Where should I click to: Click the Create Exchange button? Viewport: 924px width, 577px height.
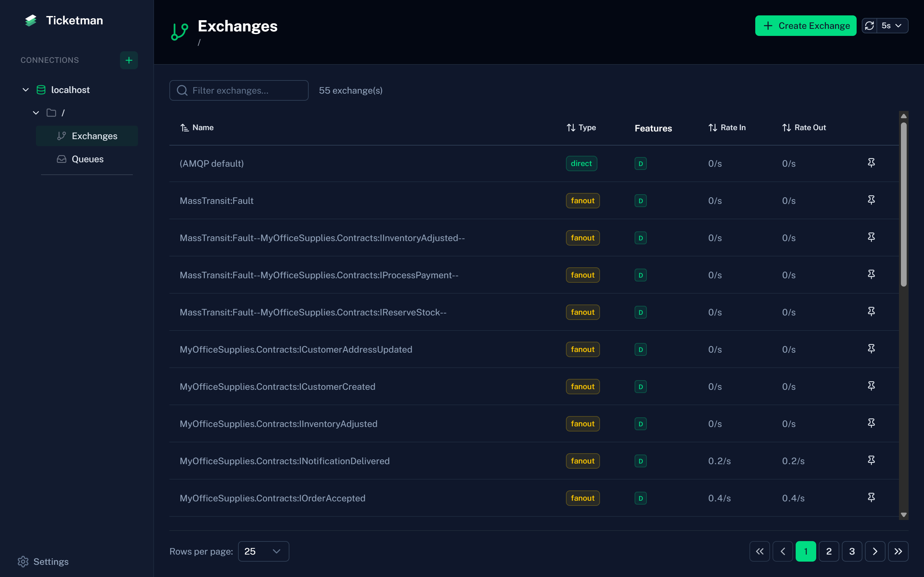pos(805,26)
